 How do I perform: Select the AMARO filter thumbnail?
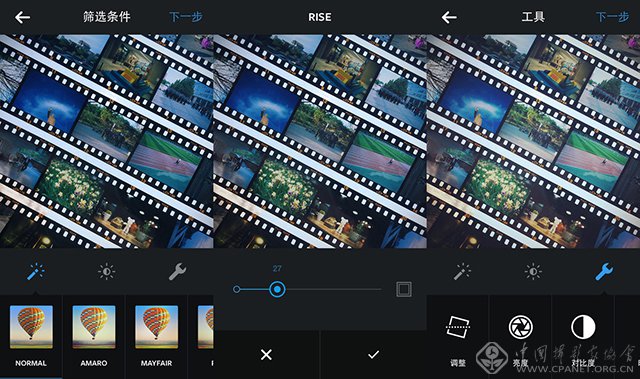[94, 327]
